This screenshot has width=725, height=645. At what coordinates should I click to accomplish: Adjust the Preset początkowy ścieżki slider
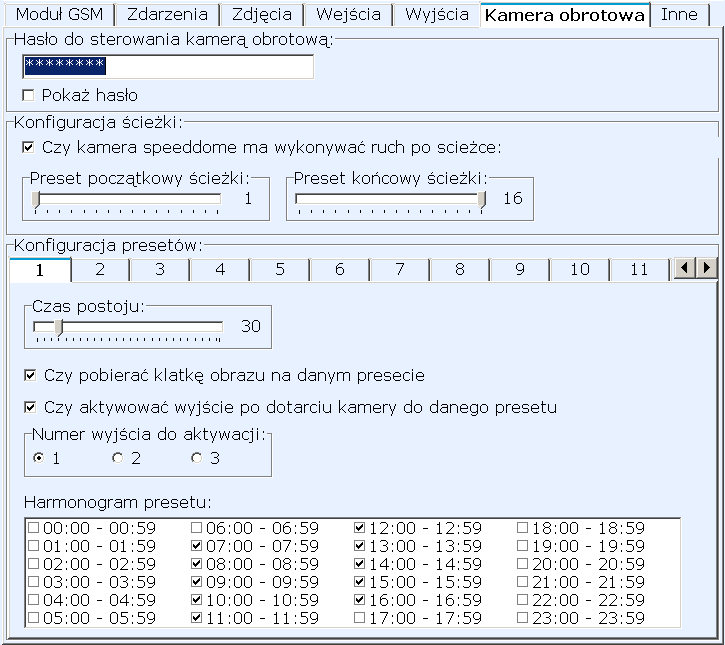click(x=126, y=200)
